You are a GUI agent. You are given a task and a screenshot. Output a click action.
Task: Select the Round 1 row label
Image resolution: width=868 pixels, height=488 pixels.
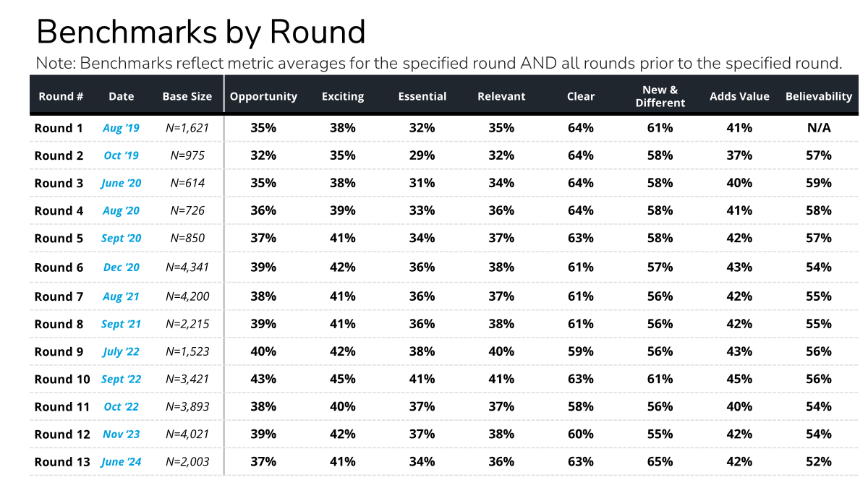(59, 128)
